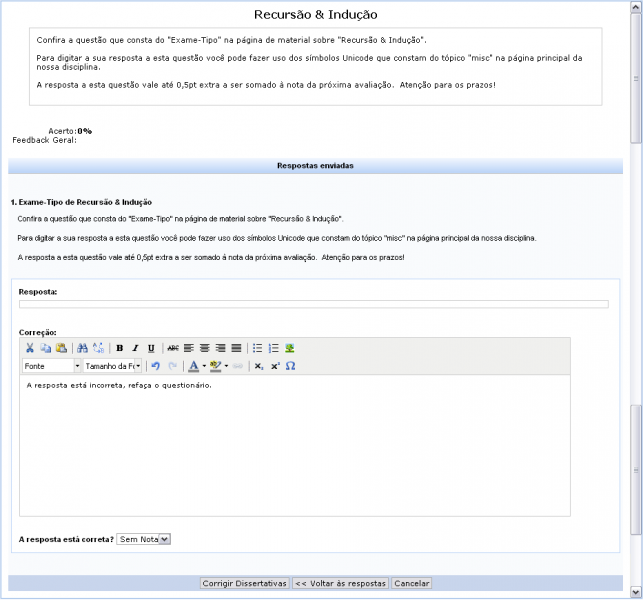Open Find with the binoculars icon
This screenshot has height=600, width=643.
[82, 348]
